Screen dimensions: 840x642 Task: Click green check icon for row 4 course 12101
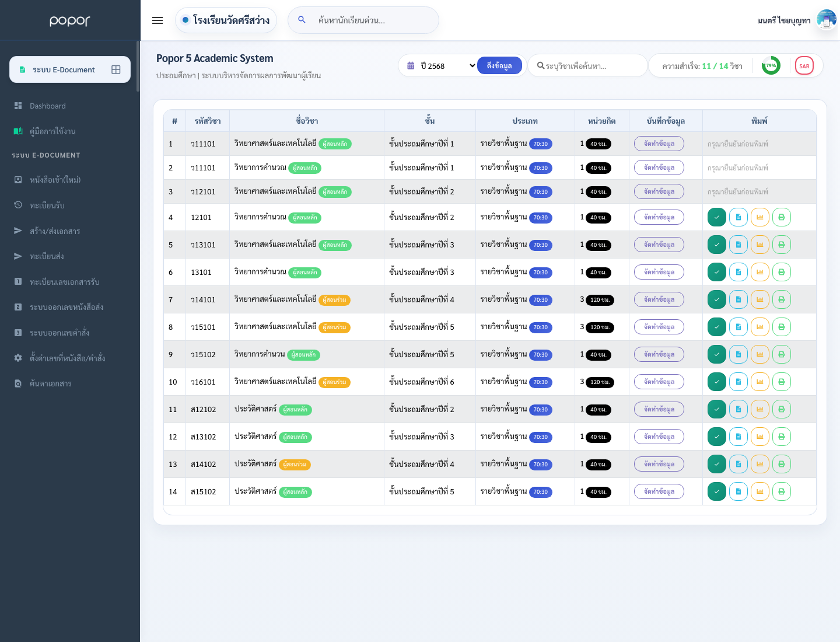click(717, 217)
